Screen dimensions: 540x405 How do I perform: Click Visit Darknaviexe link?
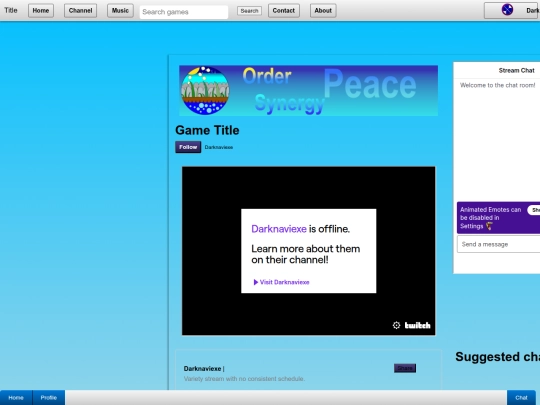[x=284, y=282]
